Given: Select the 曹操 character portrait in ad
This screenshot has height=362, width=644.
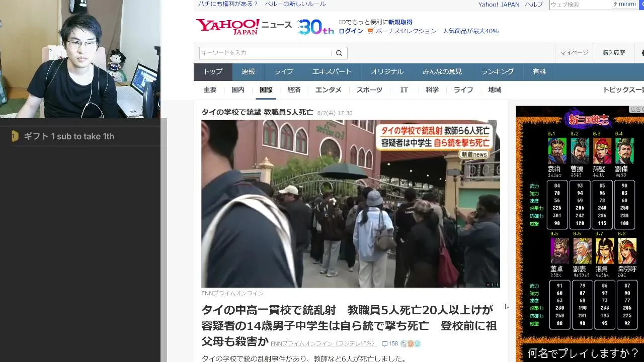Looking at the screenshot, I should (580, 150).
